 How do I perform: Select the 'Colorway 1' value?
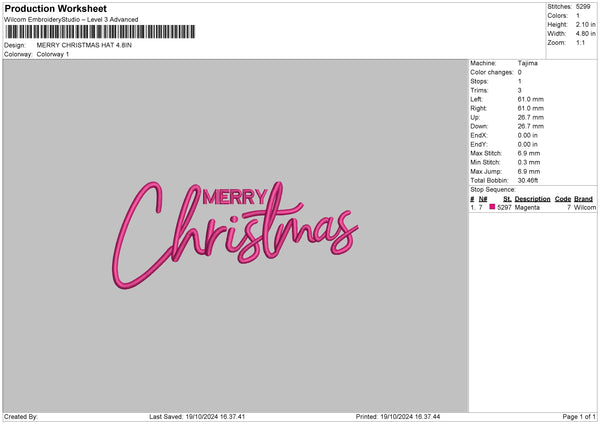pos(53,54)
